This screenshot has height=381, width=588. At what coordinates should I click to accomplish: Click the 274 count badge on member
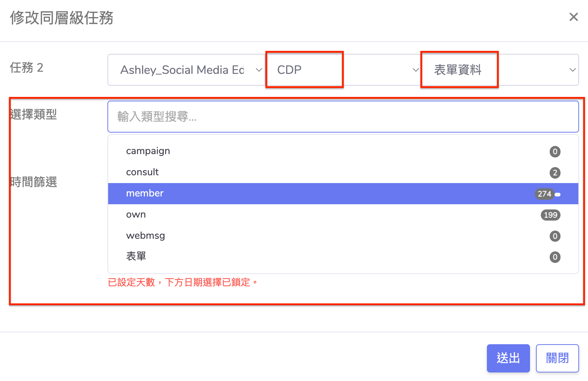(x=545, y=194)
